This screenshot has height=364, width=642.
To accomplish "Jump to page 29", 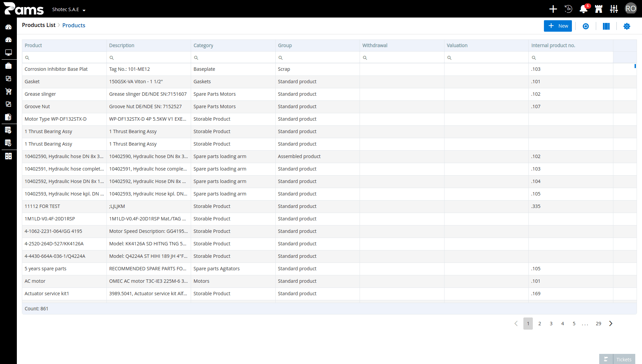I will (599, 324).
